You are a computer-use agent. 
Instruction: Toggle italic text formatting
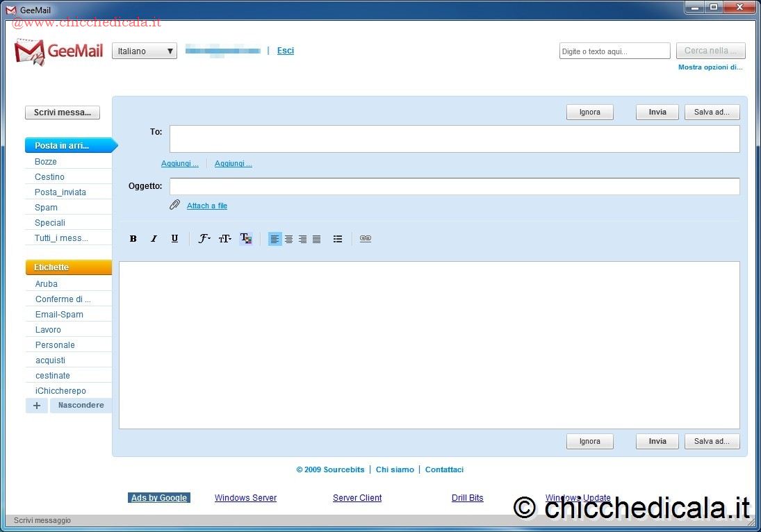[x=154, y=239]
